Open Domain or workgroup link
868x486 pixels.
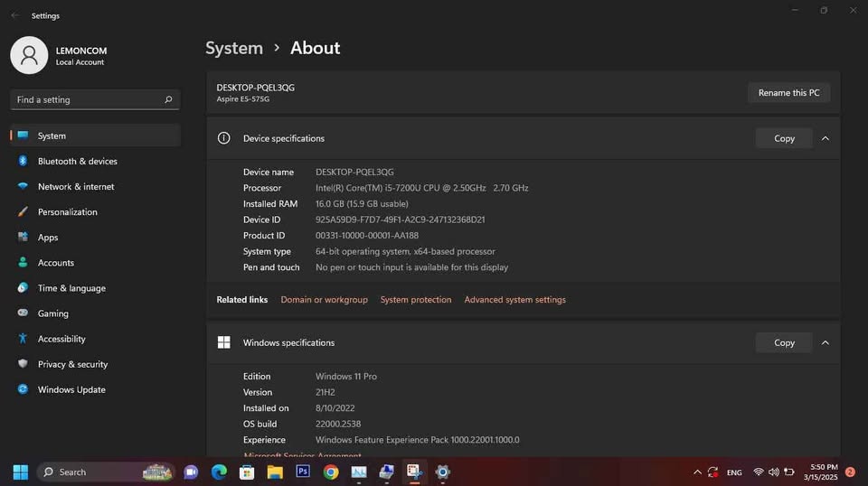click(x=324, y=300)
